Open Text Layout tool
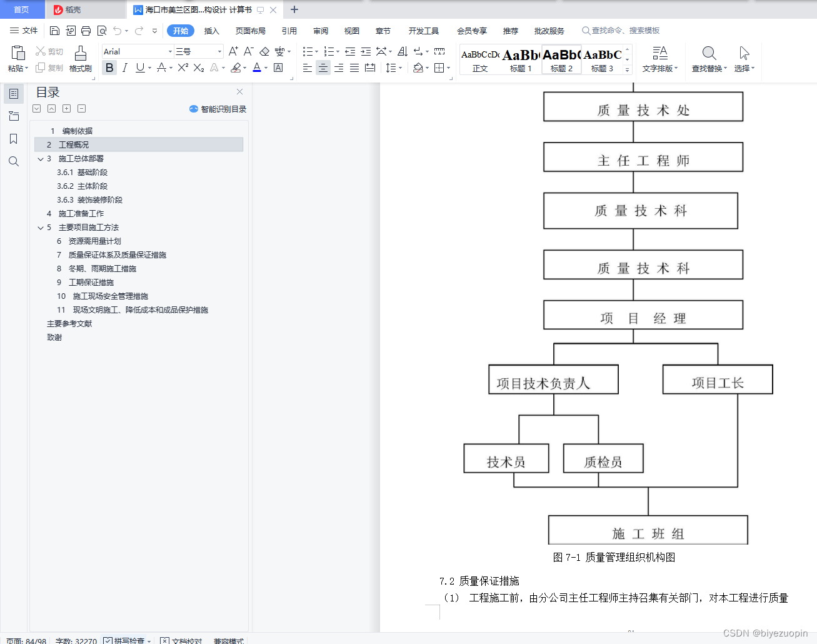817x644 pixels. (x=660, y=53)
